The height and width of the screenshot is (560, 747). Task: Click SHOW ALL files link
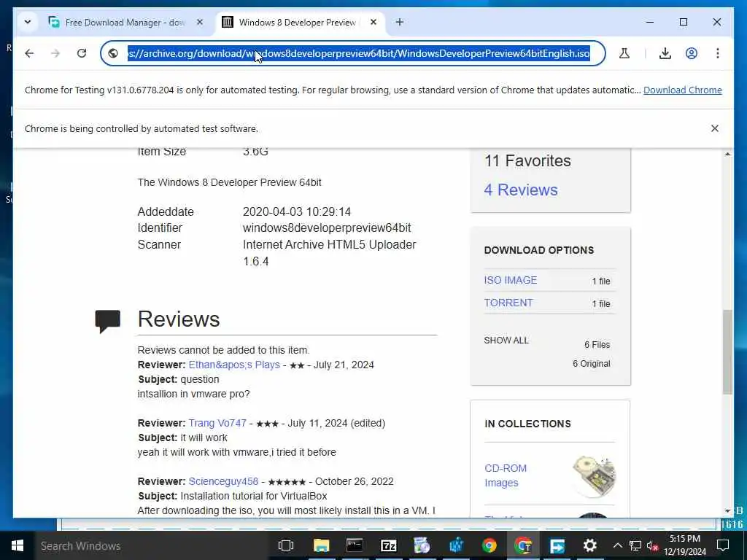coord(506,341)
